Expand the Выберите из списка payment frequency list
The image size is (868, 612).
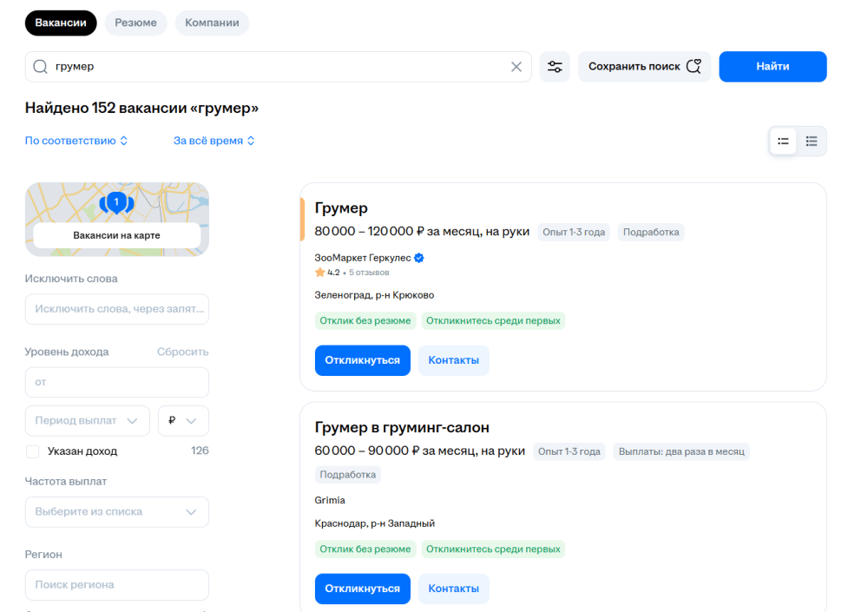tap(116, 511)
